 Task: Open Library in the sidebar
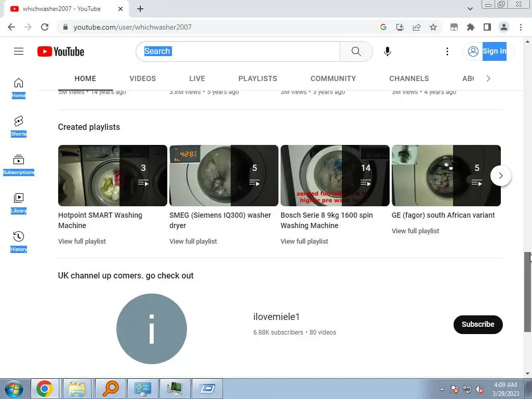pyautogui.click(x=19, y=203)
